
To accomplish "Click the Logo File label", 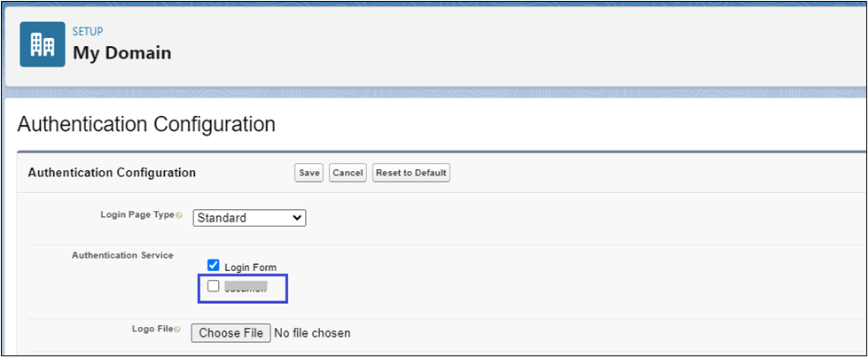I will pos(151,330).
